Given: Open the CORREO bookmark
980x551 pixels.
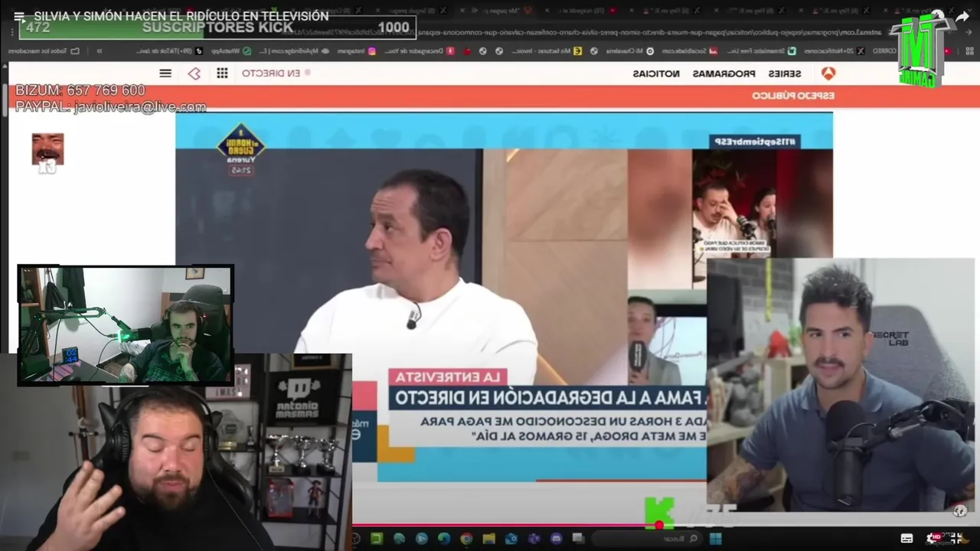Looking at the screenshot, I should pyautogui.click(x=884, y=51).
